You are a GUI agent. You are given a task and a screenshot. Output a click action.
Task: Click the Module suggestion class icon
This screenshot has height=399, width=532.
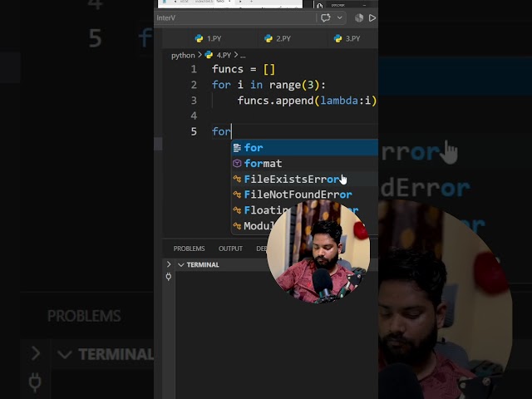pos(237,225)
